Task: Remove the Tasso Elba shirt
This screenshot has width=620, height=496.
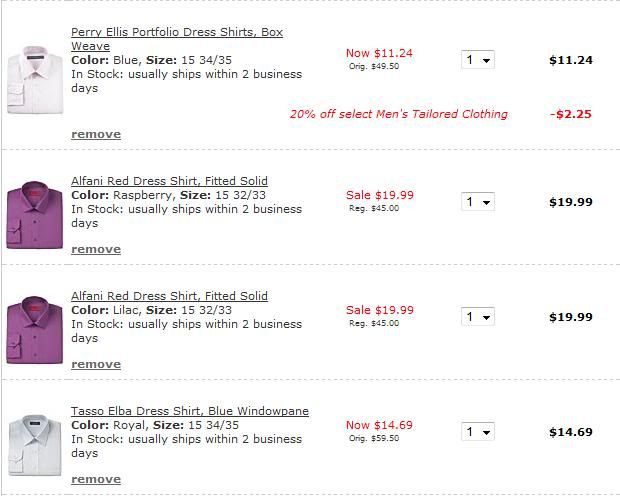Action: 96,479
